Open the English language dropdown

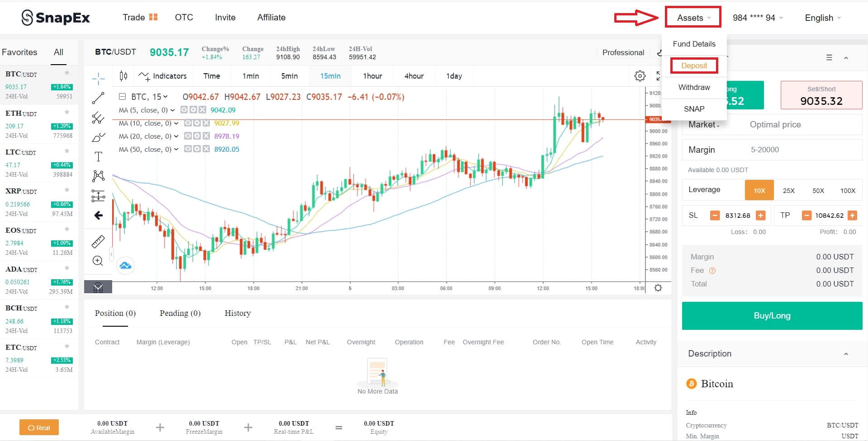click(x=823, y=18)
